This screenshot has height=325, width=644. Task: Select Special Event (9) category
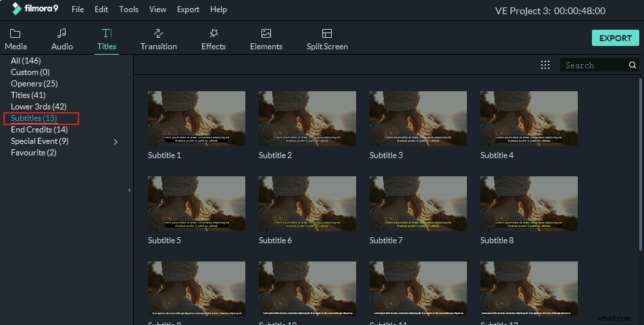click(x=39, y=141)
